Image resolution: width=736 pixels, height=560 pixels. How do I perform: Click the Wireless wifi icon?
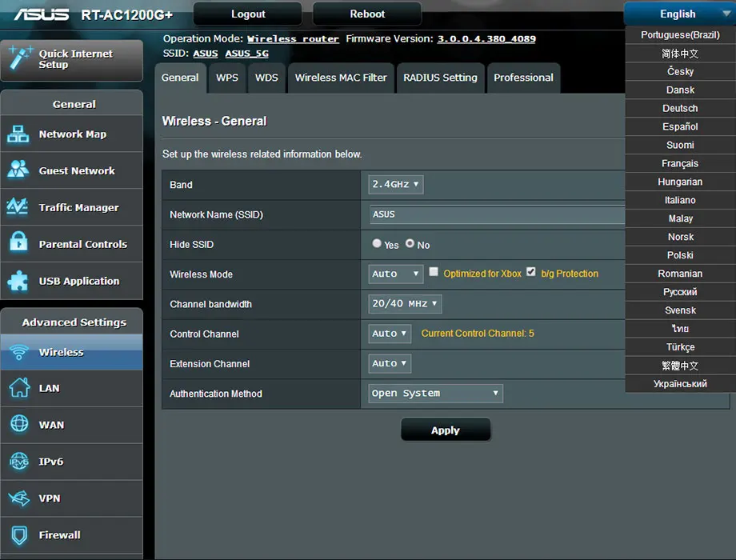(x=18, y=352)
